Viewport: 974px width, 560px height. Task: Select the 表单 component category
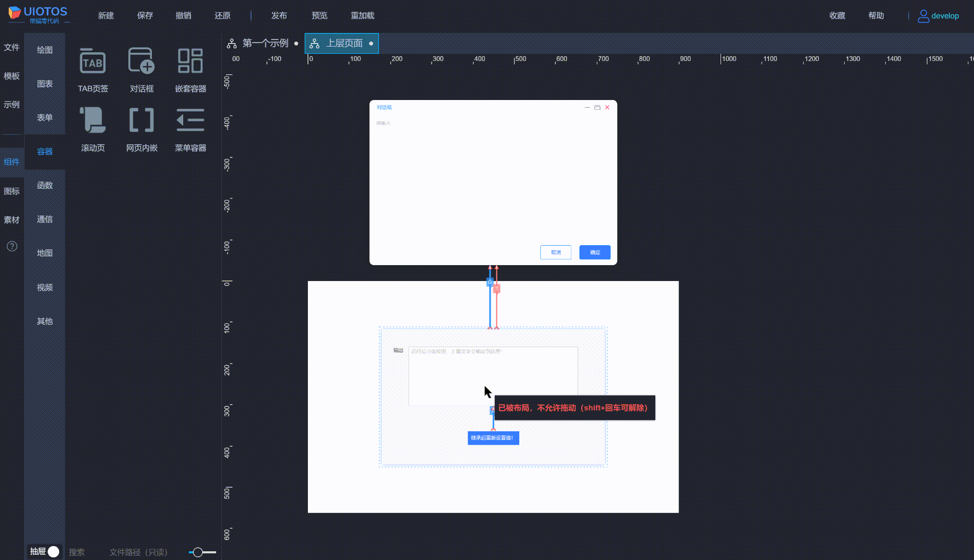[x=45, y=118]
